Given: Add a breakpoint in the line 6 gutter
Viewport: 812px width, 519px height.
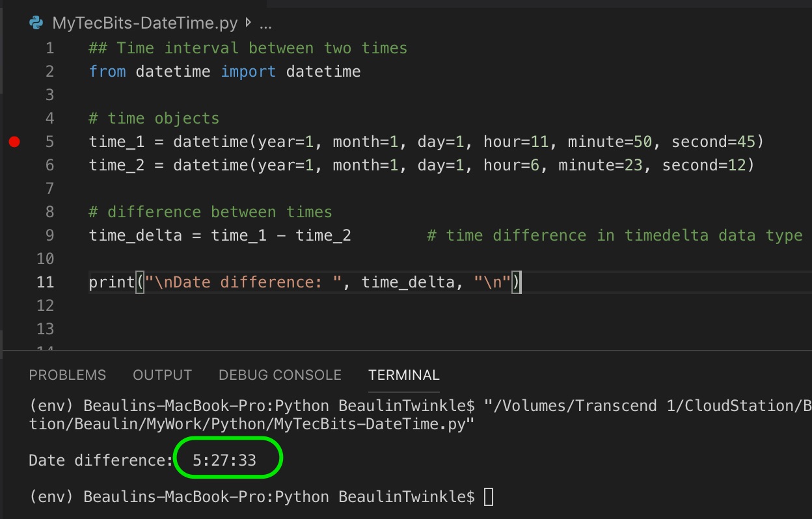Looking at the screenshot, I should point(14,165).
